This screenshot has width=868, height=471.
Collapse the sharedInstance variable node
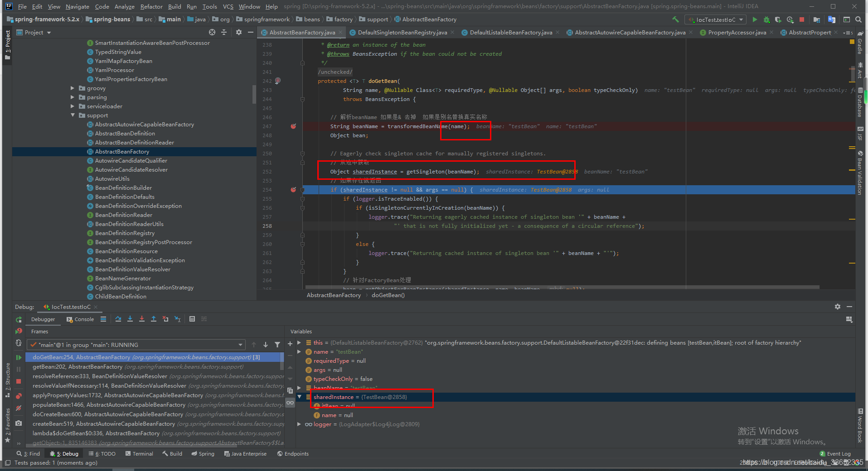coord(299,397)
